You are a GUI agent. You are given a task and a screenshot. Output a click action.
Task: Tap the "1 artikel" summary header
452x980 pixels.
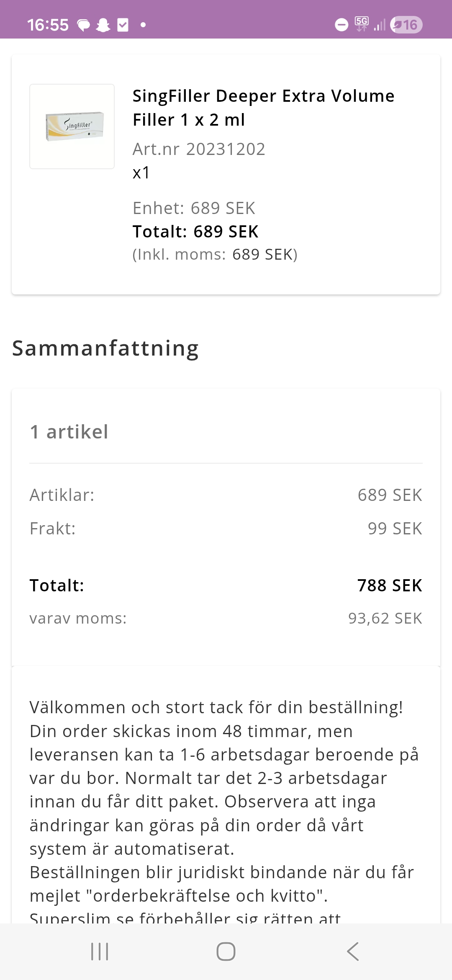69,432
